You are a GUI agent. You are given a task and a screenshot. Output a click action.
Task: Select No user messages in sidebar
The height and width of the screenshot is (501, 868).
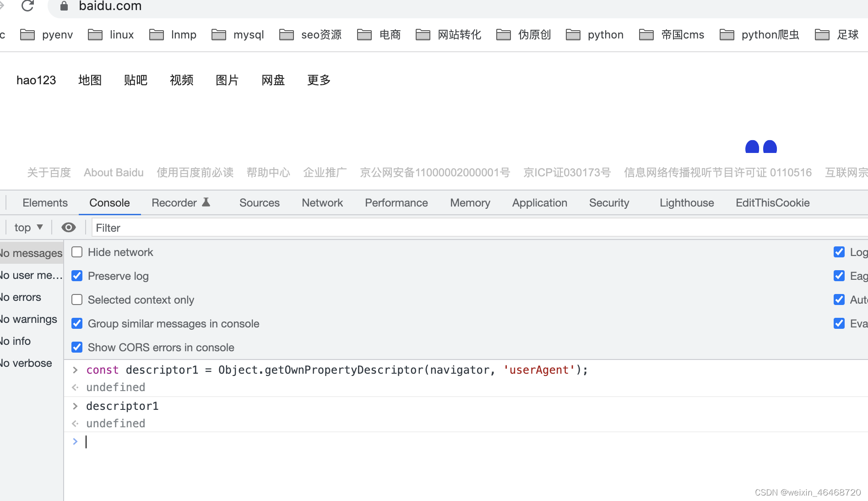31,275
